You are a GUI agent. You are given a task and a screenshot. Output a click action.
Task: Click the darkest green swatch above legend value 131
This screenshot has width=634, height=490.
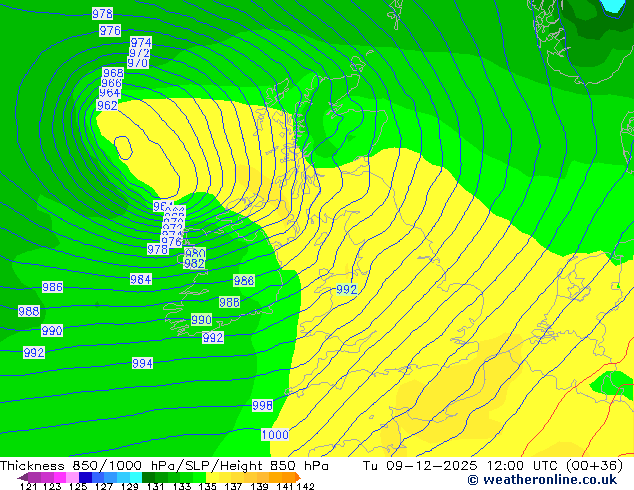148,477
